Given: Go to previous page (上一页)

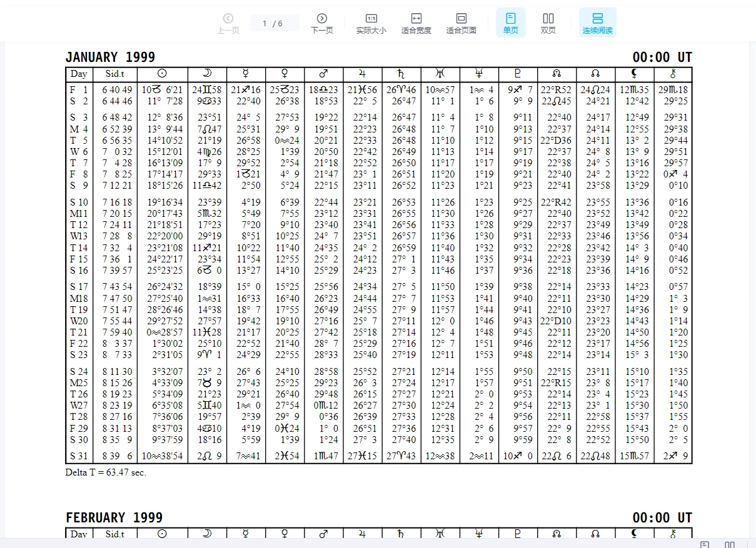Looking at the screenshot, I should [x=228, y=23].
